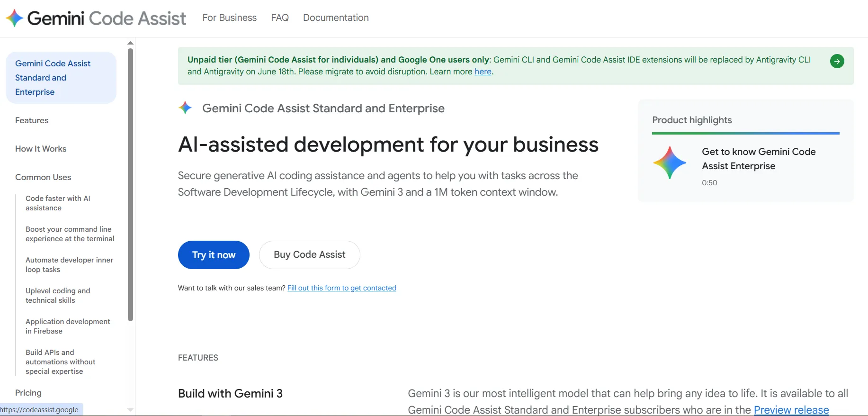Click the Gemini spark icon beside page title
The width and height of the screenshot is (868, 416).
185,108
